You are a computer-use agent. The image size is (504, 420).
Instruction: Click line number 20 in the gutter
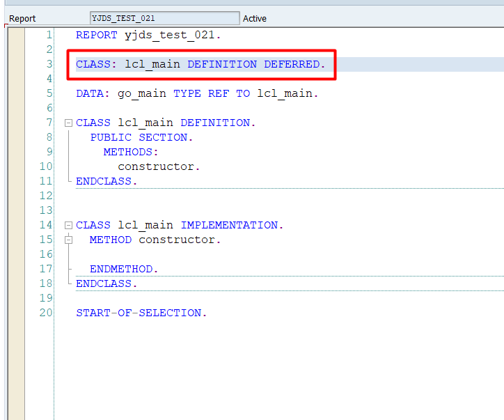(x=46, y=313)
